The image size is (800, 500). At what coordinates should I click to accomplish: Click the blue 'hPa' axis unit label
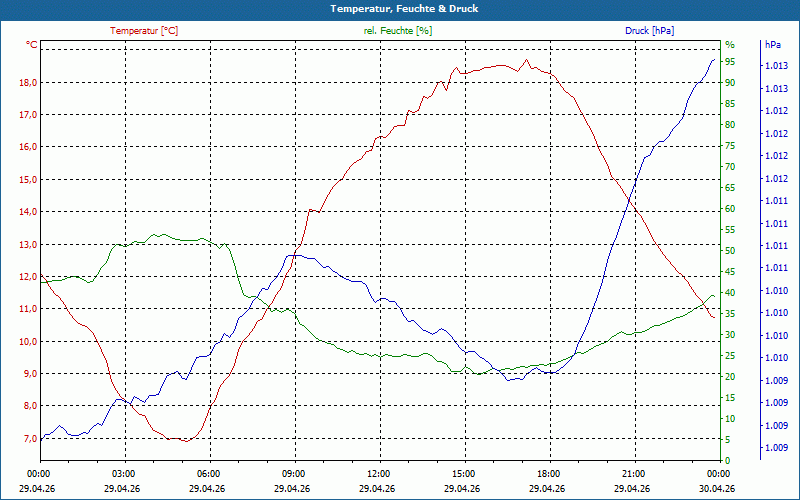coord(772,45)
